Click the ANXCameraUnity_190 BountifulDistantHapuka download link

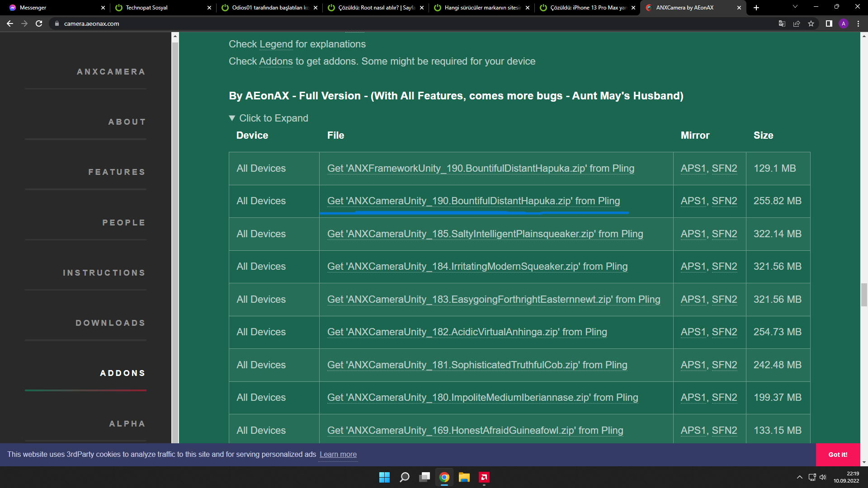point(473,201)
